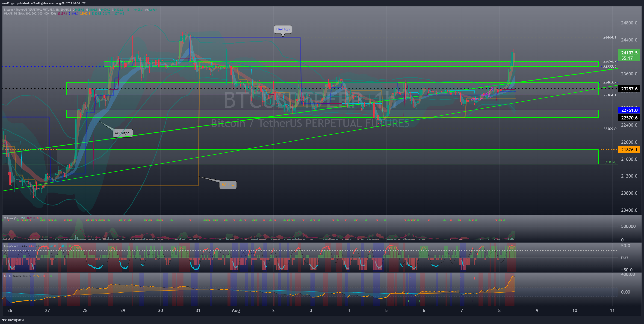This screenshot has width=644, height=324.
Task: Click the MS-Signal callout label
Action: pos(123,133)
